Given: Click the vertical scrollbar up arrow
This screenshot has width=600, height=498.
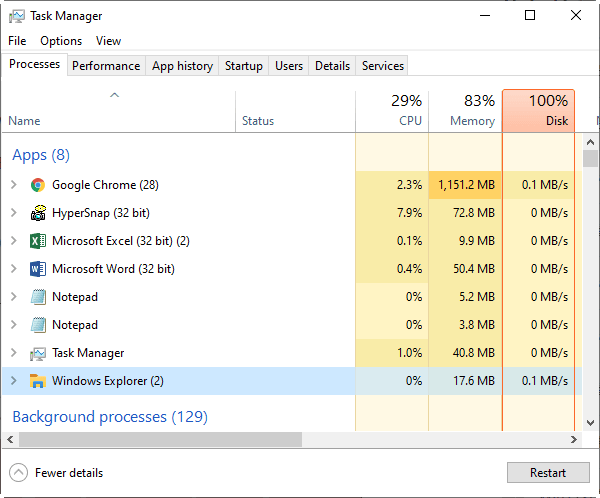Looking at the screenshot, I should pyautogui.click(x=590, y=142).
